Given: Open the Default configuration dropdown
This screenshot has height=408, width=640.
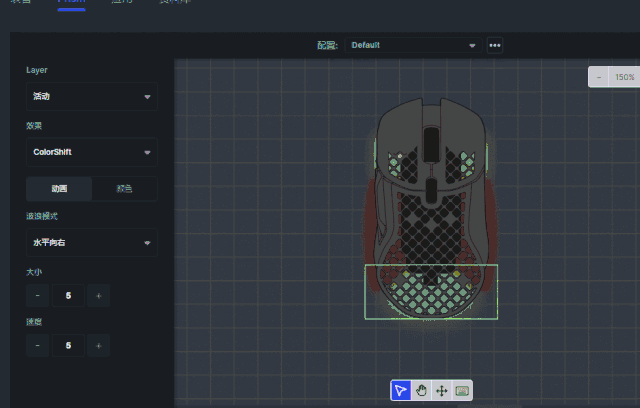Looking at the screenshot, I should tap(413, 45).
